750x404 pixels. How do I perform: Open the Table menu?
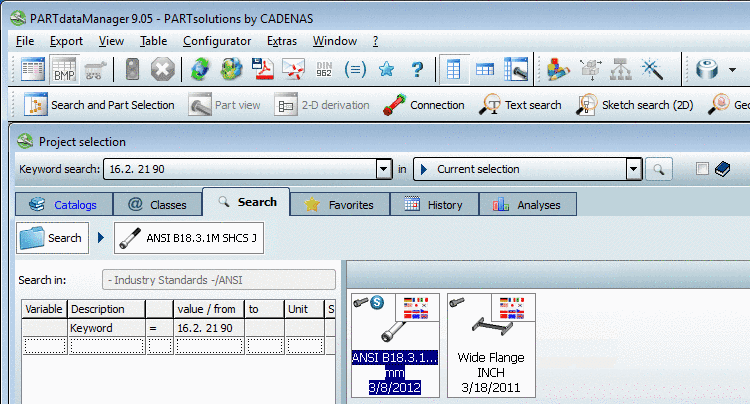[x=154, y=42]
